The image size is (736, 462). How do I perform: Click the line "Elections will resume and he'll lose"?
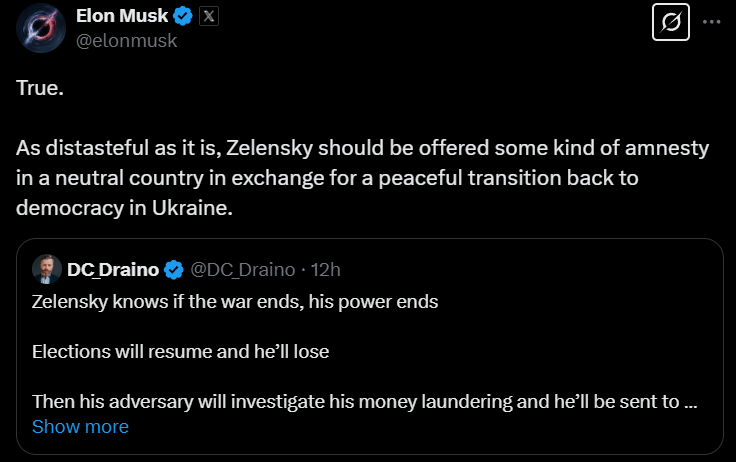[x=180, y=352]
